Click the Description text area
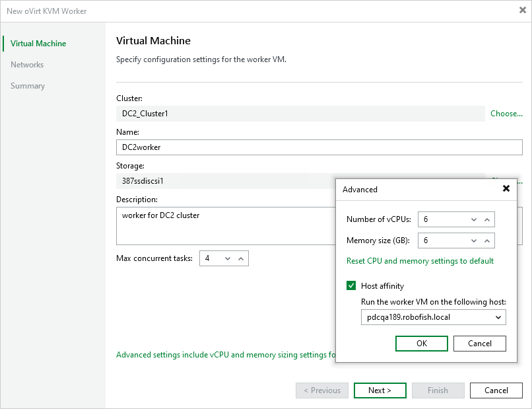Image resolution: width=532 pixels, height=409 pixels. [226, 226]
